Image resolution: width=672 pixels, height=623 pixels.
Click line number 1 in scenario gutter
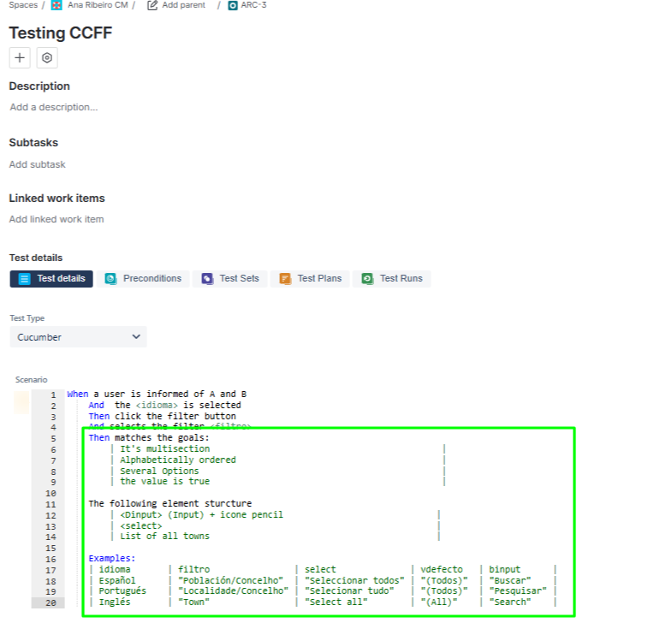coord(52,395)
